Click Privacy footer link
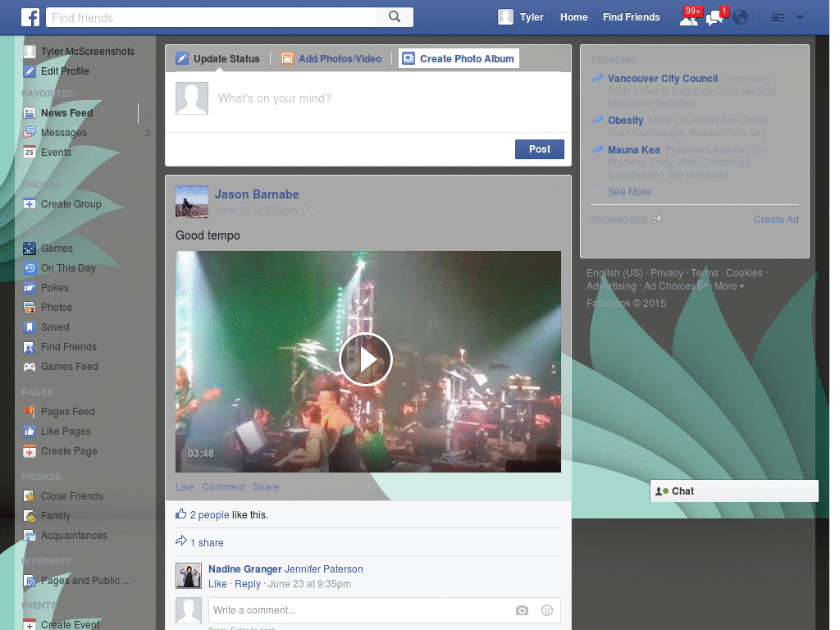This screenshot has width=840, height=630. [x=666, y=273]
